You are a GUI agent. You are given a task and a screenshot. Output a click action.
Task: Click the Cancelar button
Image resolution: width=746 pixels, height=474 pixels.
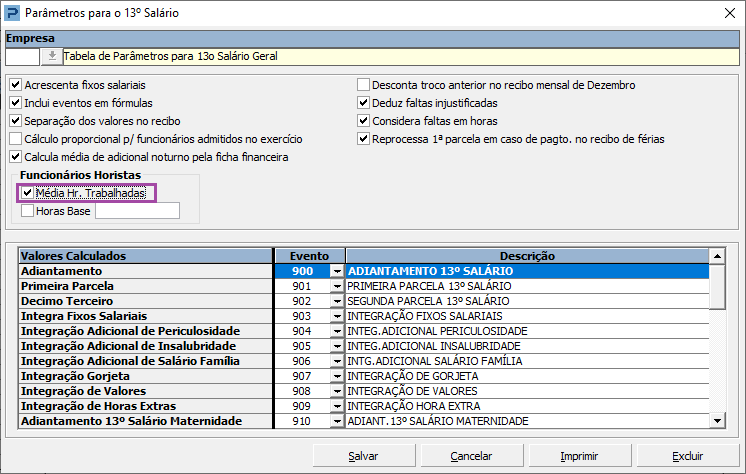click(471, 456)
